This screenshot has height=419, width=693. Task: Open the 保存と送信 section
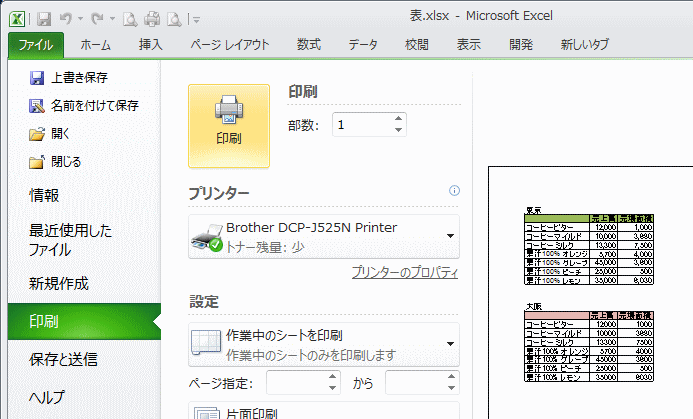pos(63,359)
